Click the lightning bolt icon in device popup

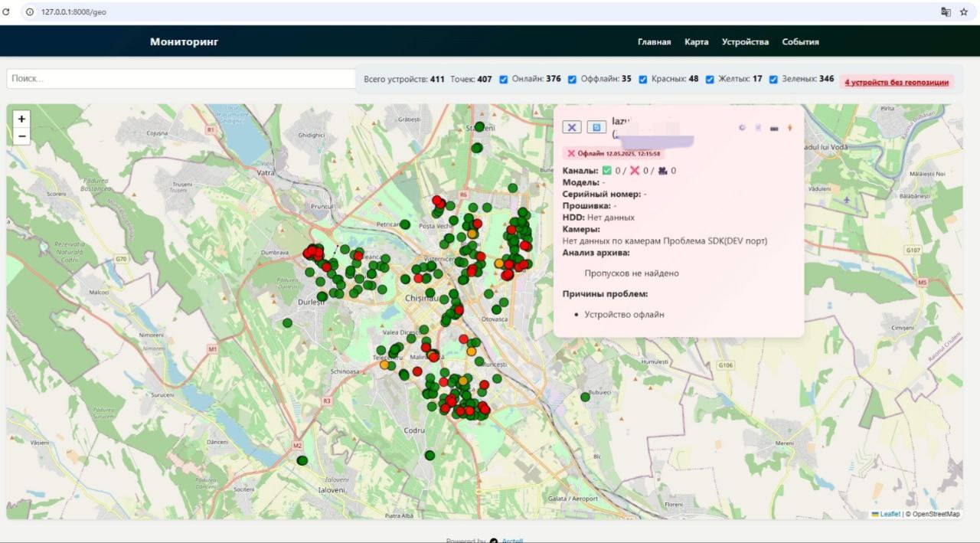[790, 128]
